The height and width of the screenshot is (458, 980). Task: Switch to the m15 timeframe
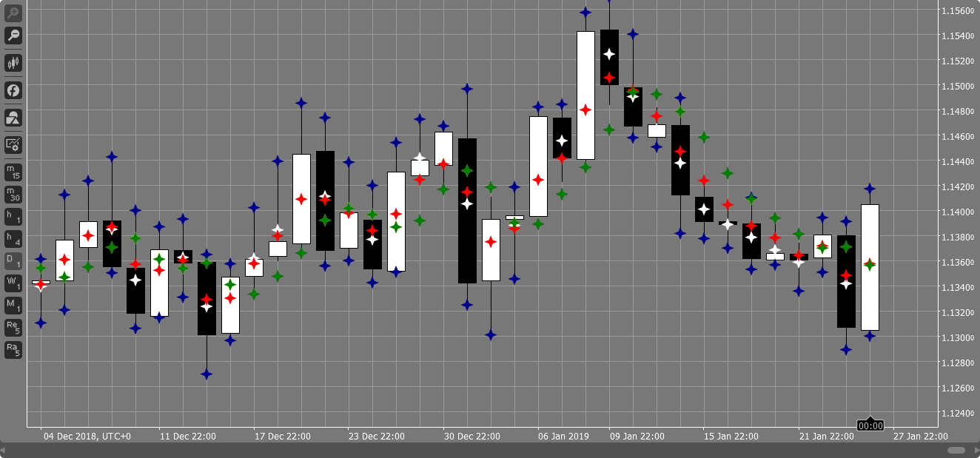tap(13, 172)
